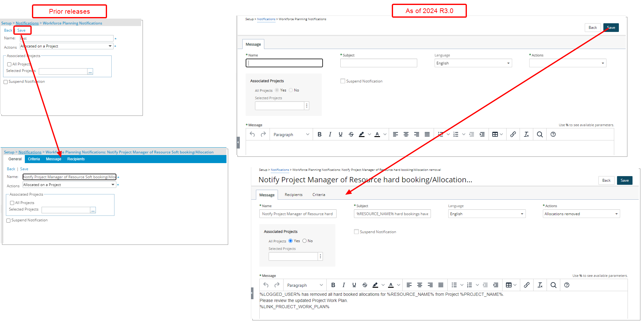Open Actions dropdown in the 'test' notification form

(66, 46)
